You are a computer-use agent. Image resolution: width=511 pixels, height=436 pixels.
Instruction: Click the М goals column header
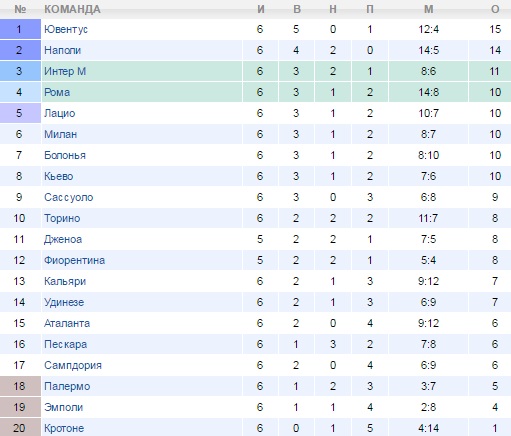coord(429,9)
